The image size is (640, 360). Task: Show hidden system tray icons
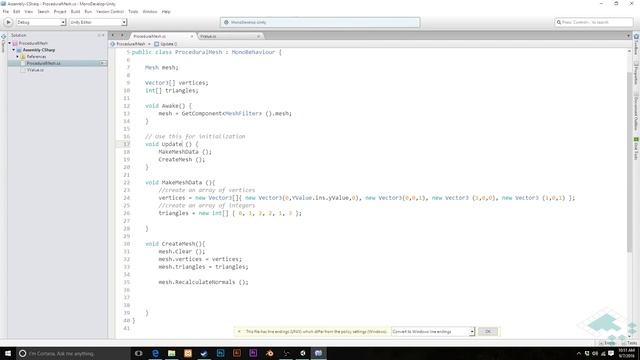578,353
